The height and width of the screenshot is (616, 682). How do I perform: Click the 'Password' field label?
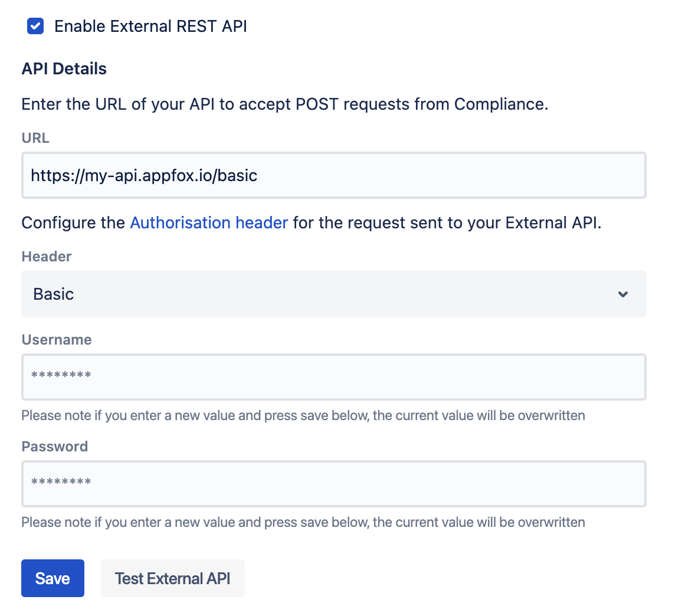coord(55,447)
